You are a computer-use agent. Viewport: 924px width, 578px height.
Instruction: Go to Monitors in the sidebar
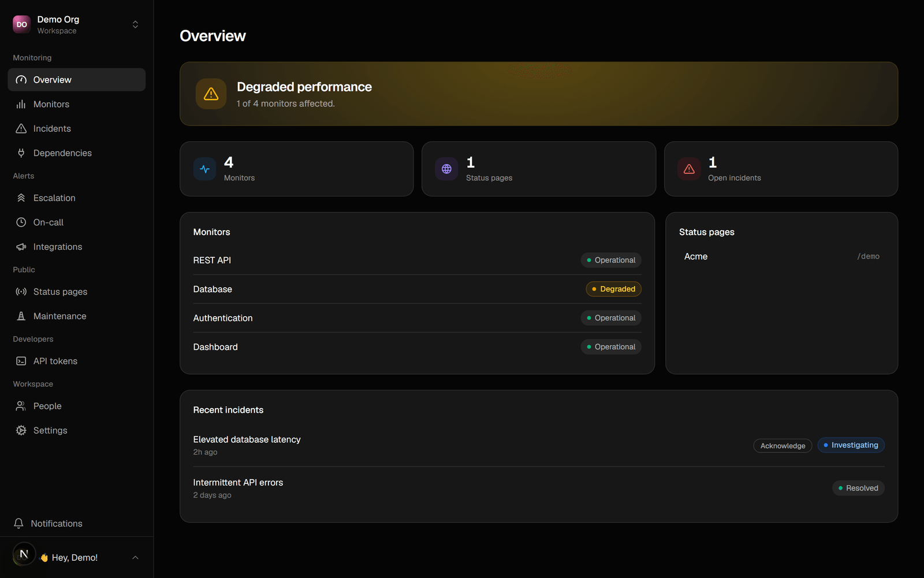77,104
